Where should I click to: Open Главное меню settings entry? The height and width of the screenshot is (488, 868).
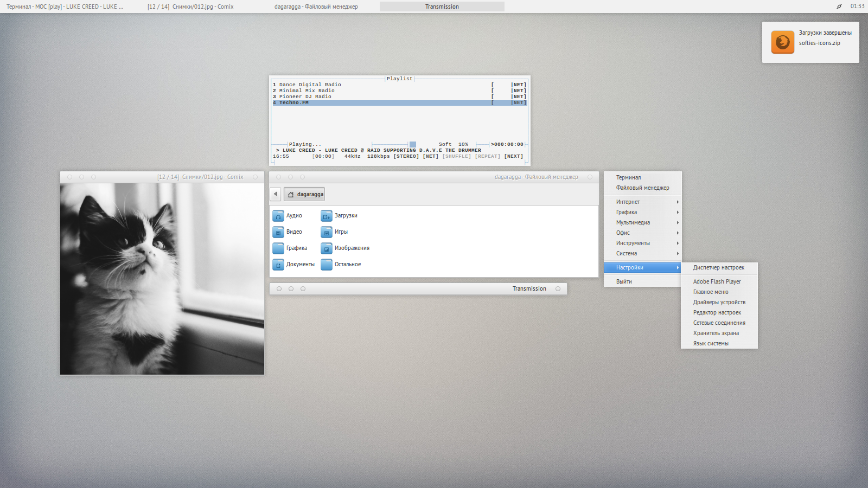point(719,292)
